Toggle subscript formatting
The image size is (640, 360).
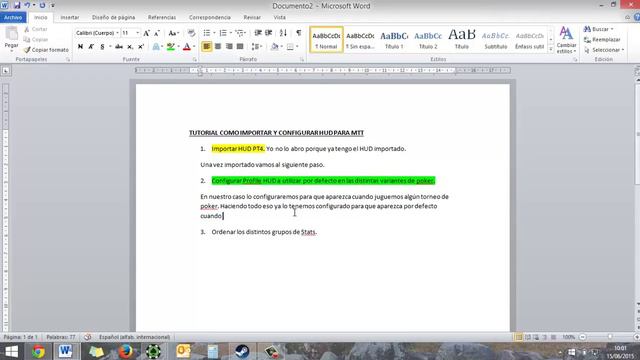(130, 47)
